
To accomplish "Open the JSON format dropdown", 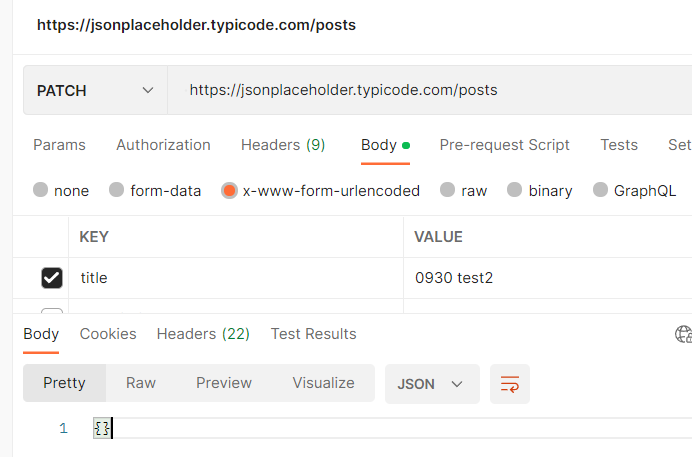I will (431, 383).
